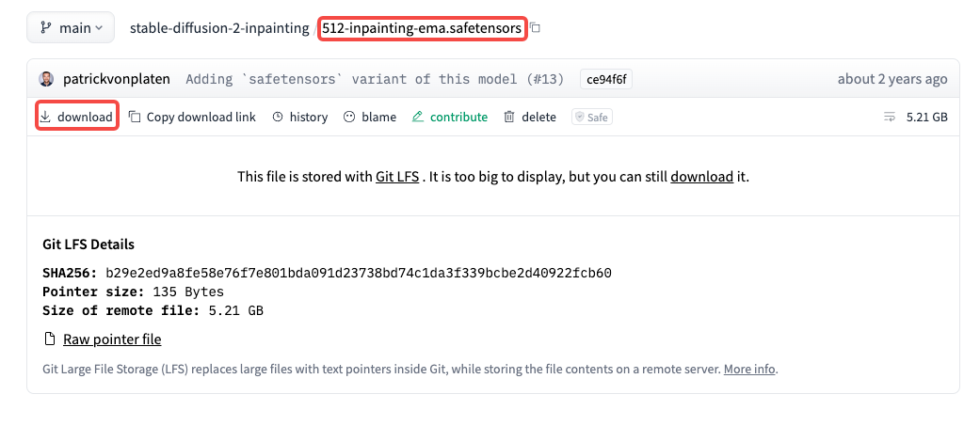
Task: Click the green contribute option
Action: (450, 117)
